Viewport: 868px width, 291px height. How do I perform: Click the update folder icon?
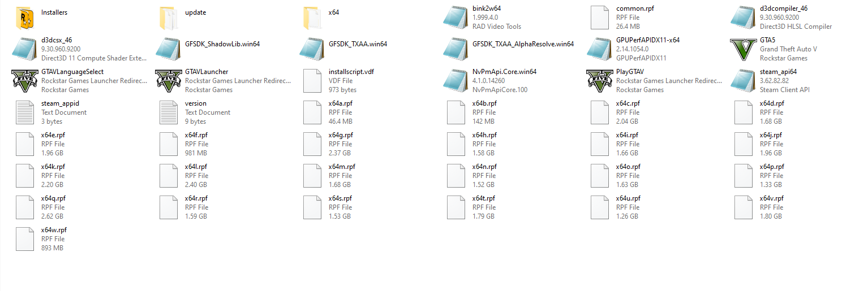point(169,18)
